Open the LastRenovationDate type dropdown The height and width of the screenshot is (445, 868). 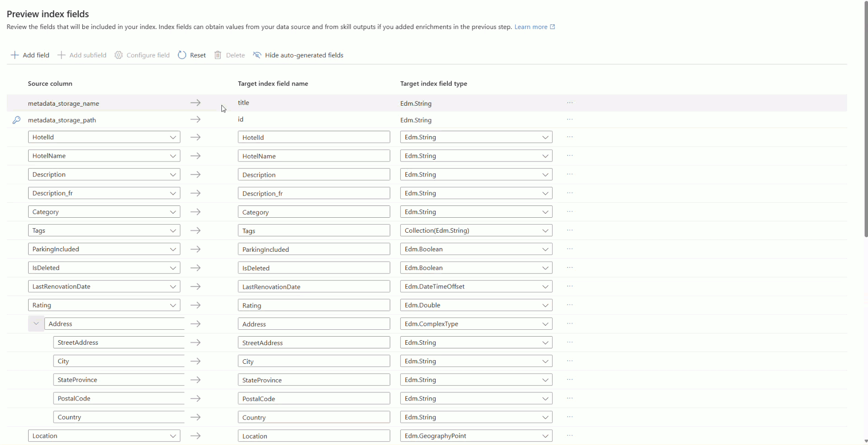tap(545, 286)
